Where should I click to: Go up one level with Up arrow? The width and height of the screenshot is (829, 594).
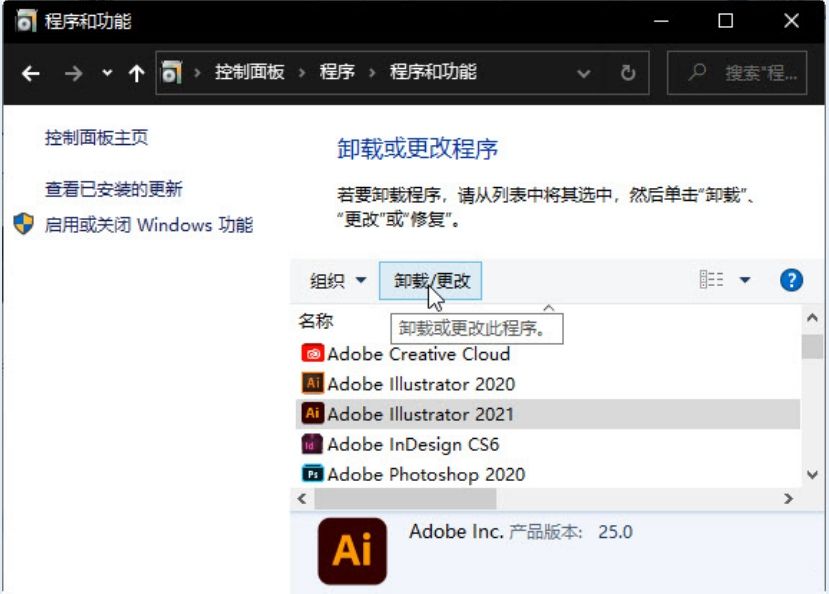[x=137, y=73]
